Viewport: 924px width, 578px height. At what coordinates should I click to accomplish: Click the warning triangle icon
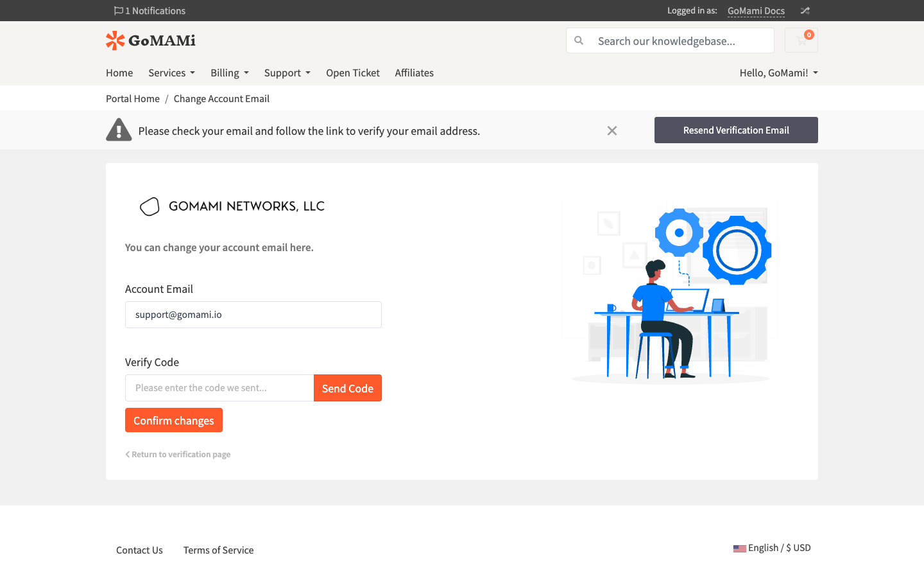coord(119,130)
